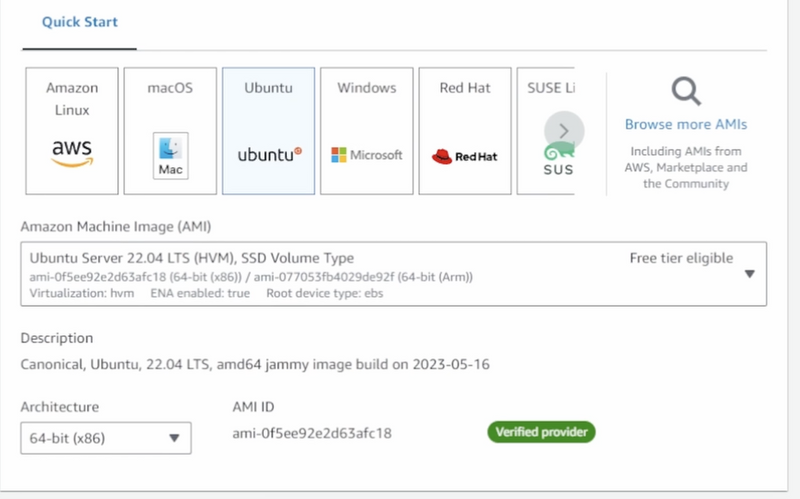The height and width of the screenshot is (499, 800).
Task: Click the ENA enabled: true text
Action: tap(200, 293)
